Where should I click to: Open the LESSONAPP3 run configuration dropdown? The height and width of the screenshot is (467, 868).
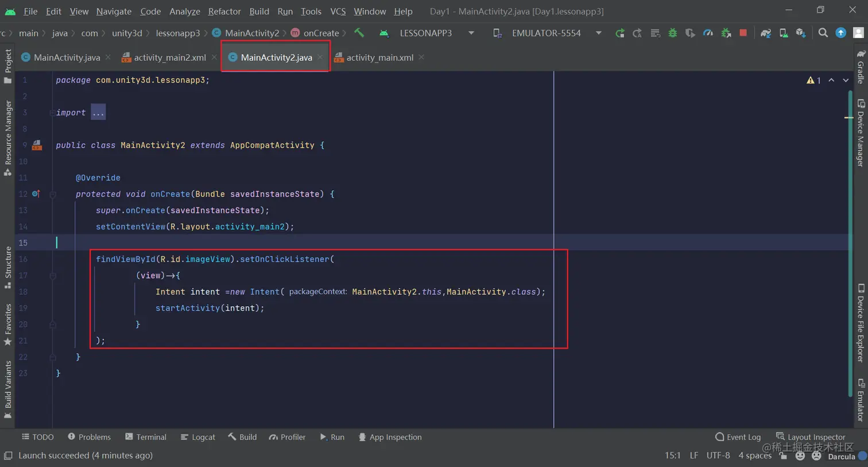(427, 33)
